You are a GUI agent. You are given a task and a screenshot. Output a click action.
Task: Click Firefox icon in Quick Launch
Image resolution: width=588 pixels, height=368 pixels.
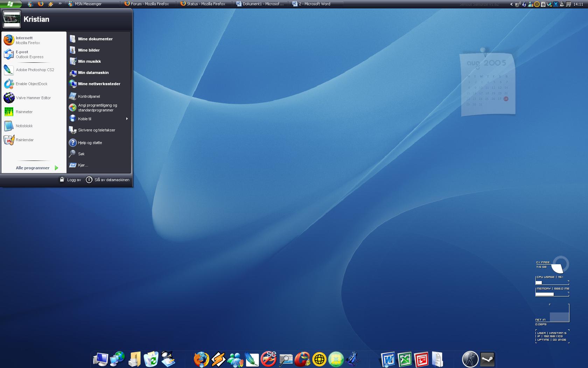pyautogui.click(x=41, y=4)
